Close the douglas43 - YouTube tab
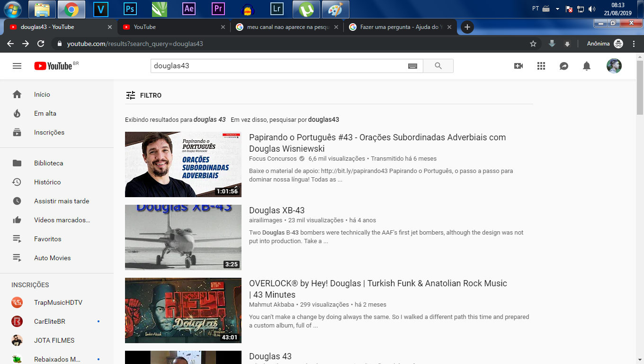Image resolution: width=644 pixels, height=364 pixels. 110,27
